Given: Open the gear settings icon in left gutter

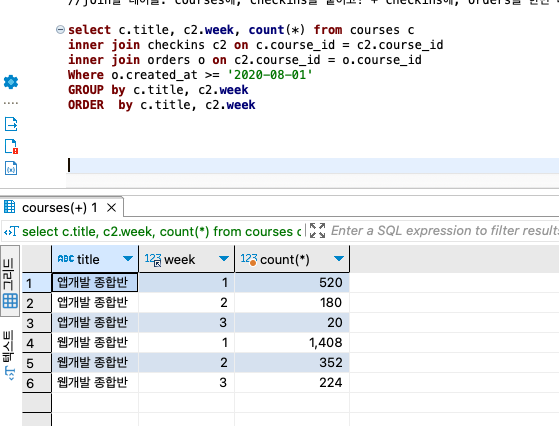Looking at the screenshot, I should tap(11, 82).
